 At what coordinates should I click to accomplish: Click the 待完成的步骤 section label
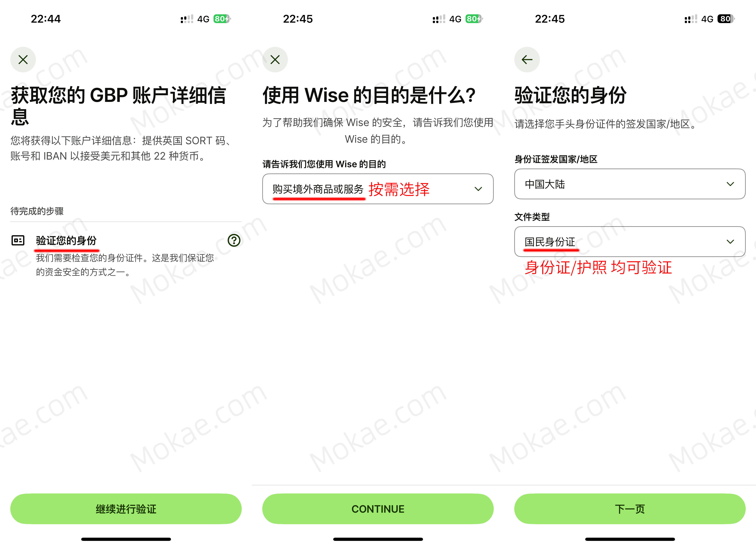(37, 211)
